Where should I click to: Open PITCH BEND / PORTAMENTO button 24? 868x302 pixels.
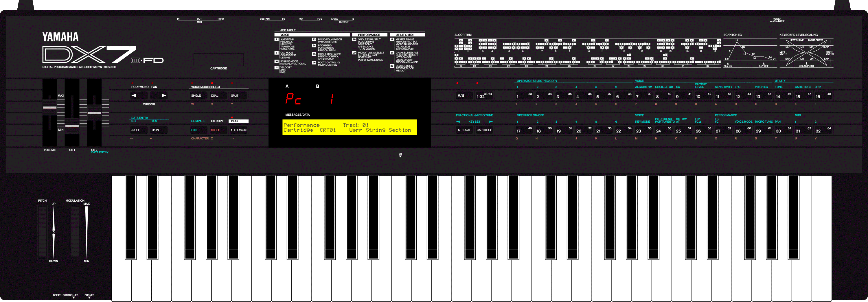663,130
